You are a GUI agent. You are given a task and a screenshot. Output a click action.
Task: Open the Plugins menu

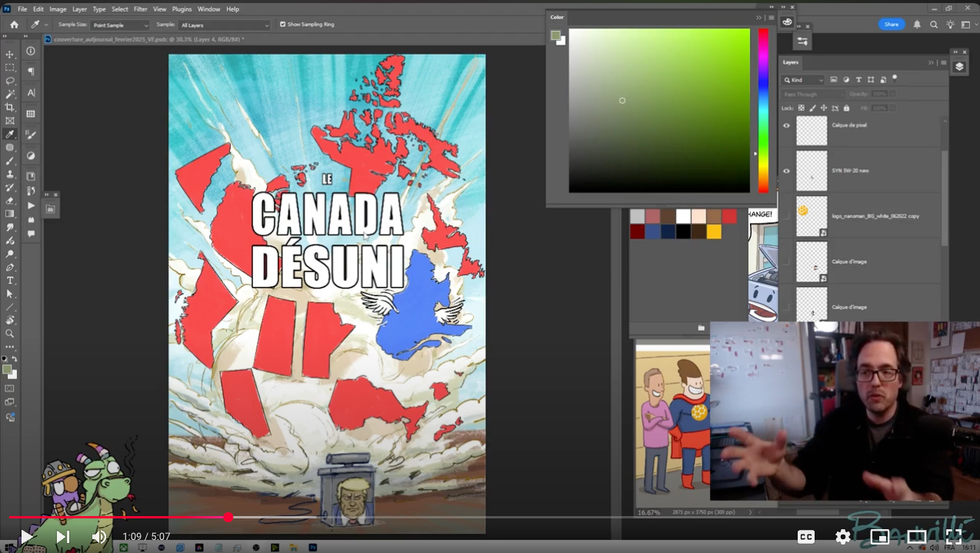tap(182, 9)
